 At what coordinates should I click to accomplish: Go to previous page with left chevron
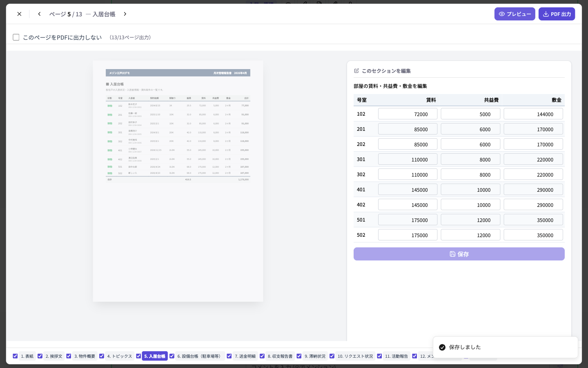[x=39, y=14]
